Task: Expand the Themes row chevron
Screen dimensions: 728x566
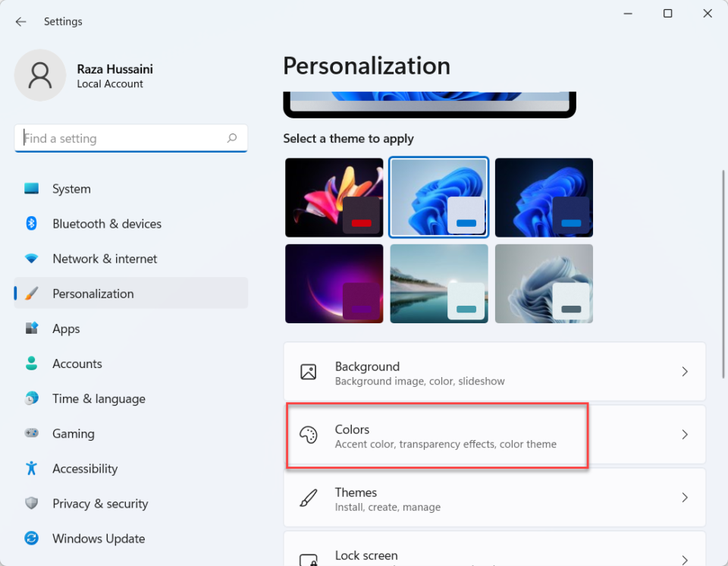Action: click(x=685, y=498)
